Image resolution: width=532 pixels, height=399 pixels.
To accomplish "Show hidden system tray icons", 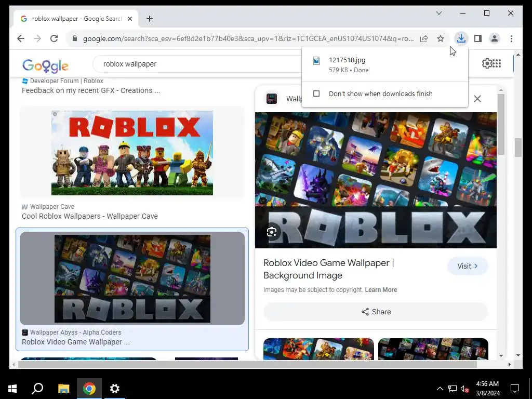I will 440,389.
